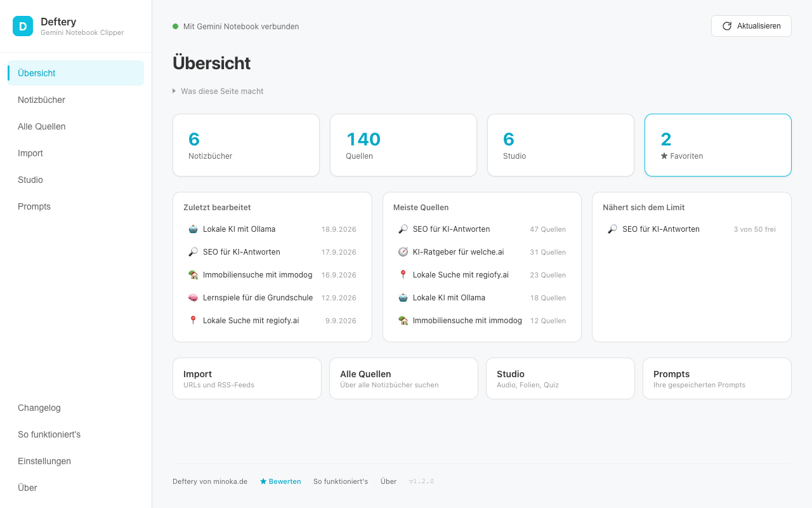The height and width of the screenshot is (508, 812).
Task: Click the magnifier emoji for SEO für KI-Antworten under Meiste Quellen
Action: tap(403, 229)
